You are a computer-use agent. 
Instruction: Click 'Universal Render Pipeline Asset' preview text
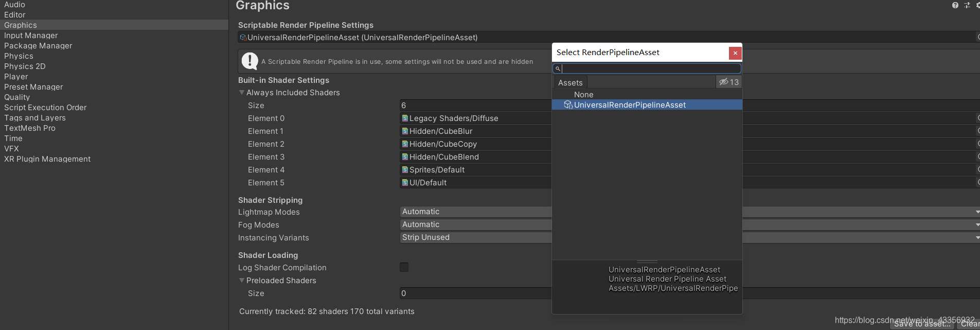[667, 279]
